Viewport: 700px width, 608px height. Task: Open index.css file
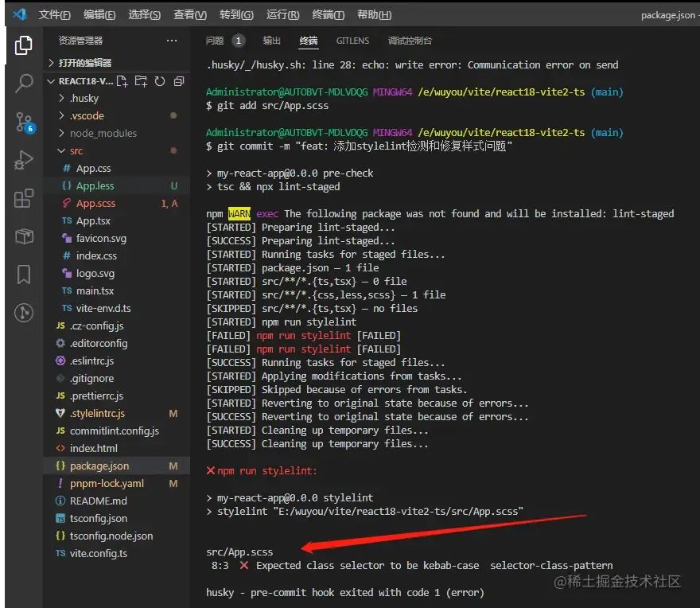117,256
